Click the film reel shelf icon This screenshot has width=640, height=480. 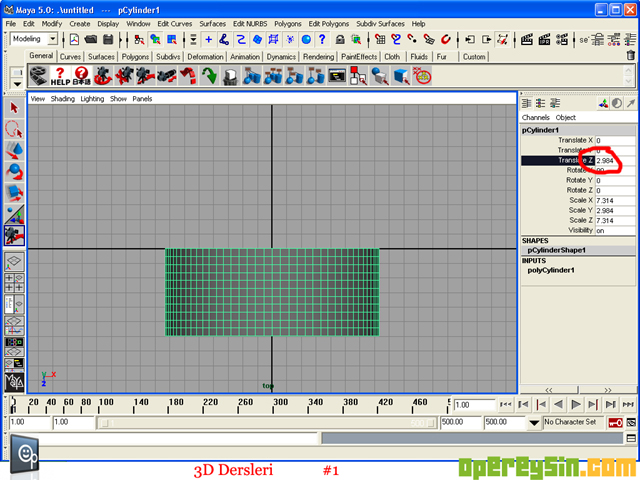(x=39, y=76)
